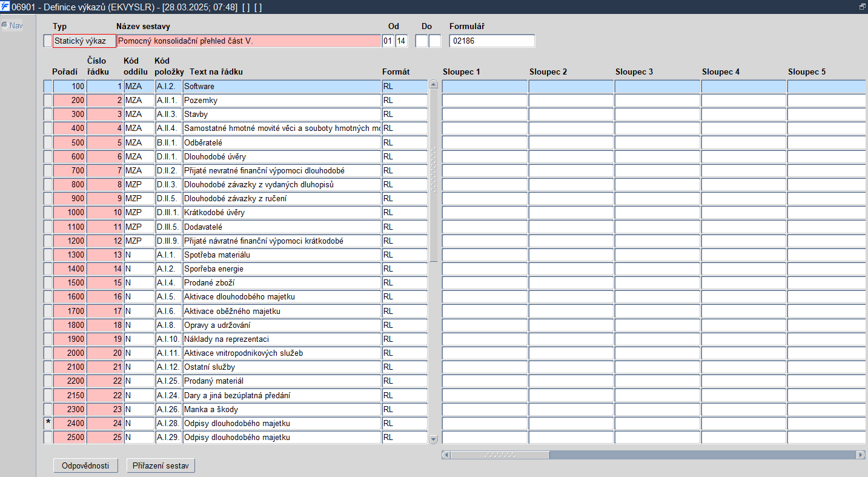This screenshot has width=868, height=477.
Task: Select the Opravy a udržování text cell
Action: pos(282,325)
